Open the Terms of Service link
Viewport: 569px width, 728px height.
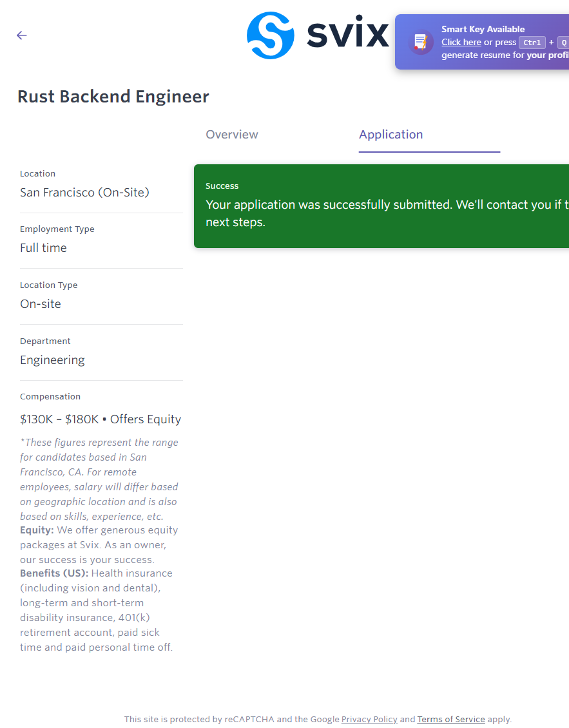[451, 719]
